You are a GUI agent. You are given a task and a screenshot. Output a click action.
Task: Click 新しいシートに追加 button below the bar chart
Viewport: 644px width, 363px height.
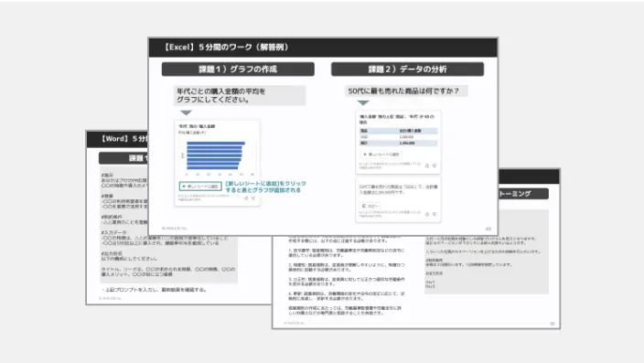point(200,187)
